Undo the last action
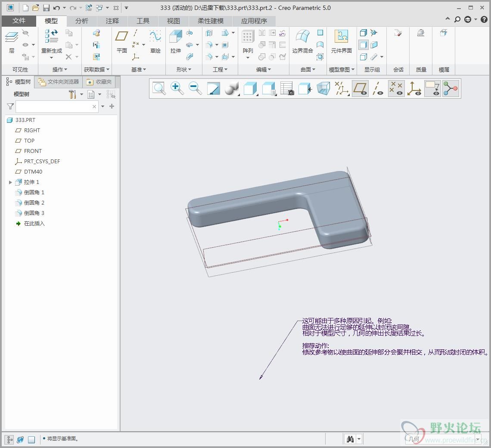Screen dimensions: 491x448 (56, 8)
